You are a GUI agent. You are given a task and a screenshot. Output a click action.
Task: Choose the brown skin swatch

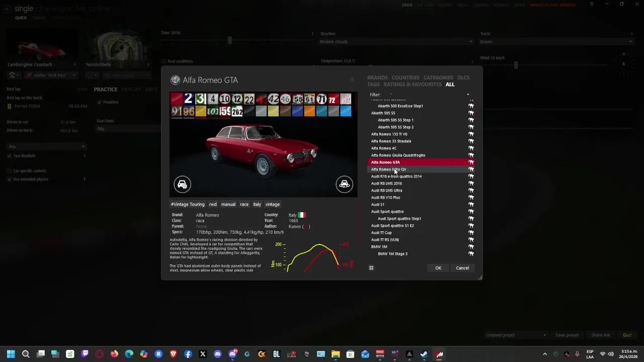(285, 111)
